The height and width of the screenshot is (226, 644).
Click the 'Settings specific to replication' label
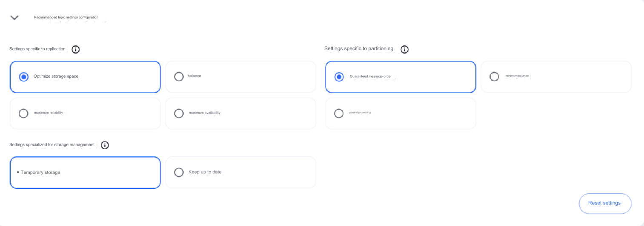coord(37,49)
